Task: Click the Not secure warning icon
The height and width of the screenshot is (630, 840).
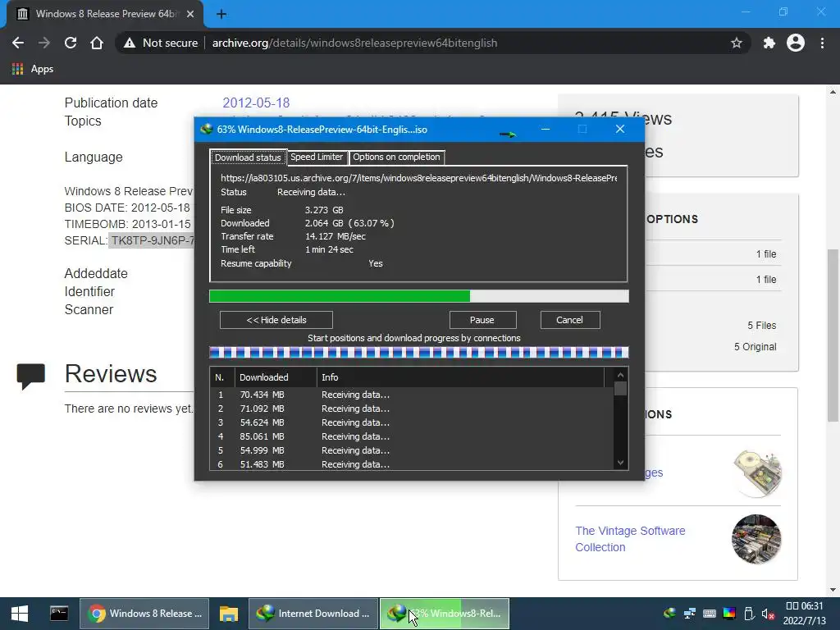Action: coord(129,43)
